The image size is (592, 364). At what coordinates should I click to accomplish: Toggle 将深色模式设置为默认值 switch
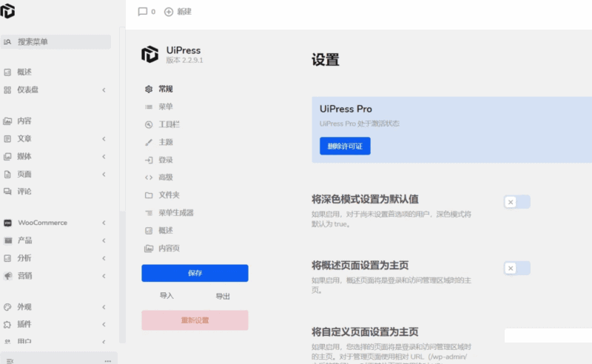[x=517, y=202]
